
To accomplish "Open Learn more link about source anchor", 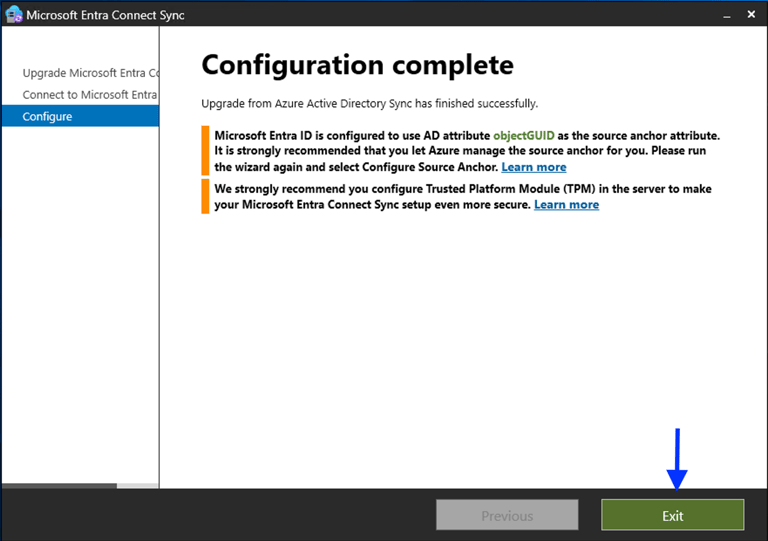I will pos(533,167).
